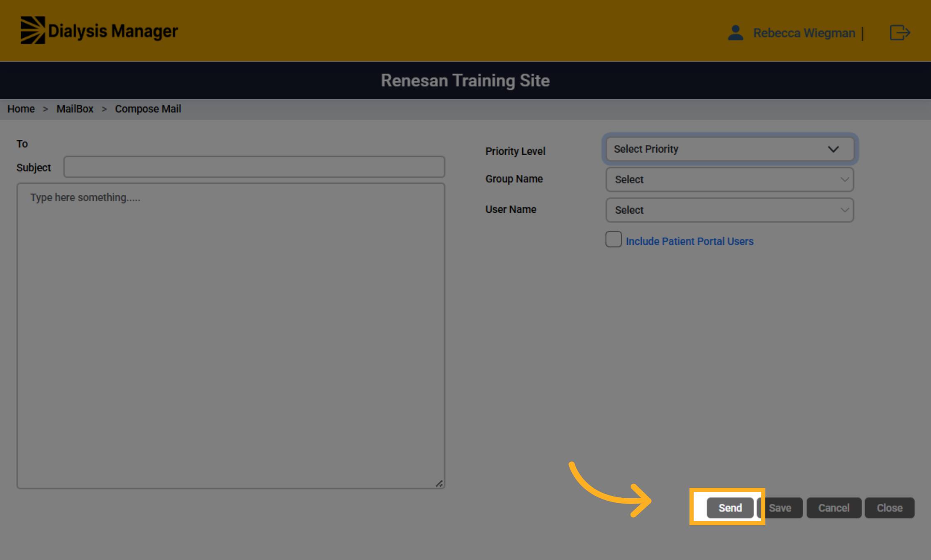Expand the Group Name Select dropdown
Image resolution: width=931 pixels, height=560 pixels.
730,180
